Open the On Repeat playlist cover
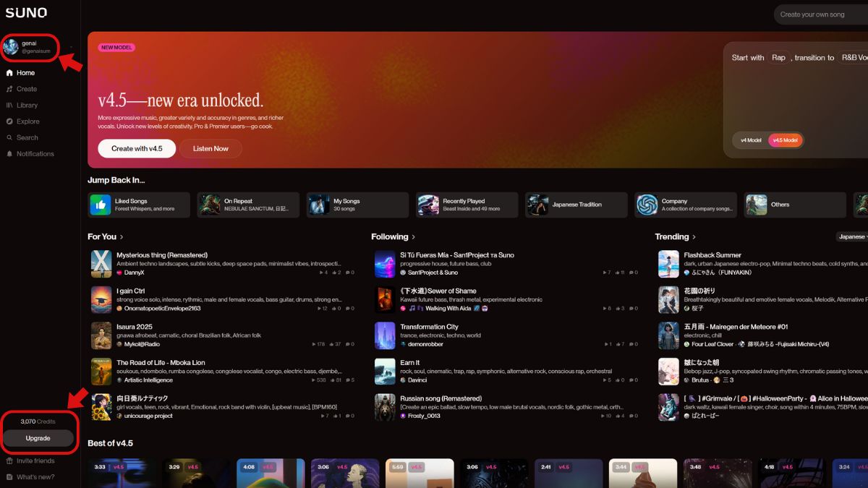This screenshot has height=488, width=868. pos(210,205)
